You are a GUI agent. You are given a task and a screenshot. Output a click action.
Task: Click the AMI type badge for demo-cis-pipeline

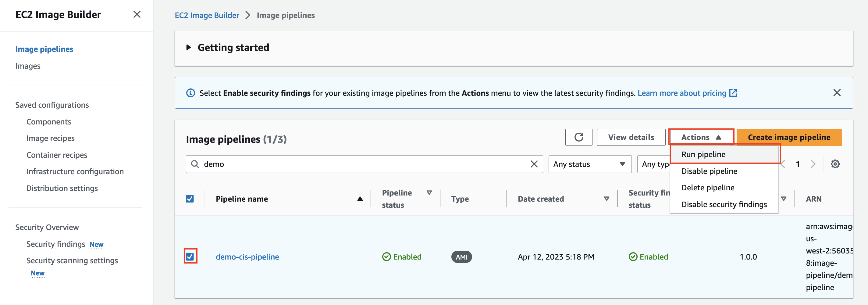click(461, 257)
